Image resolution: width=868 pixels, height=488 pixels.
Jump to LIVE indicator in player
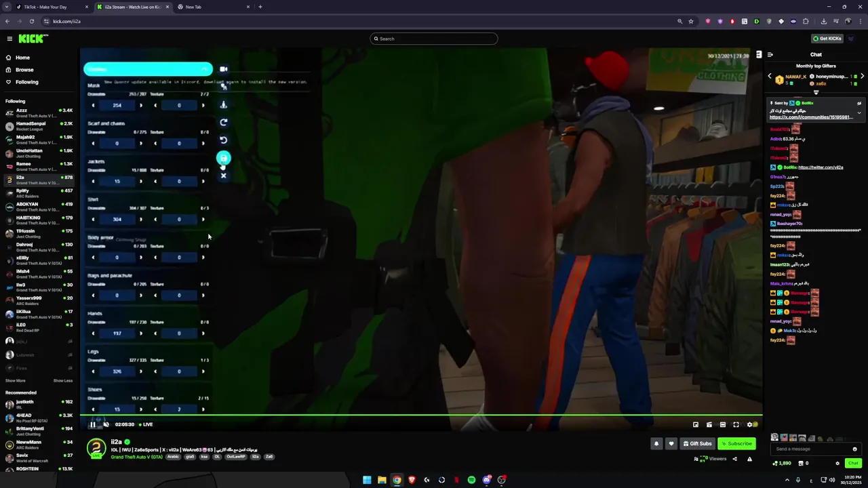[x=146, y=424]
